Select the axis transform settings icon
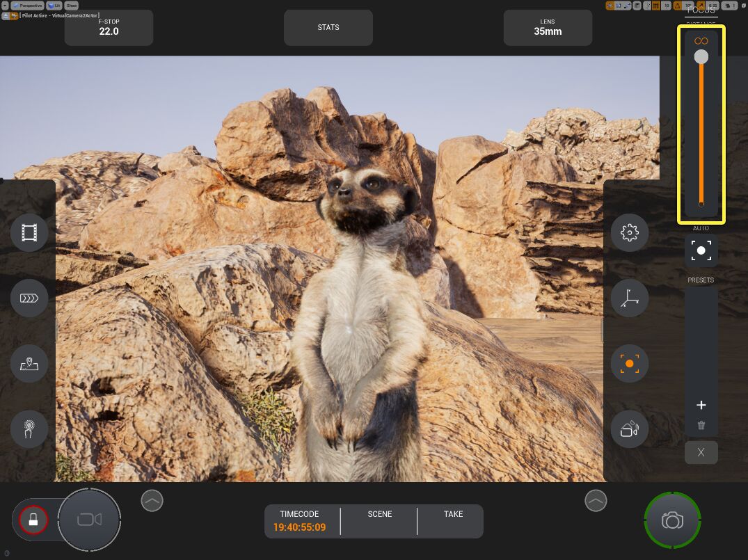The height and width of the screenshot is (560, 748). click(629, 298)
